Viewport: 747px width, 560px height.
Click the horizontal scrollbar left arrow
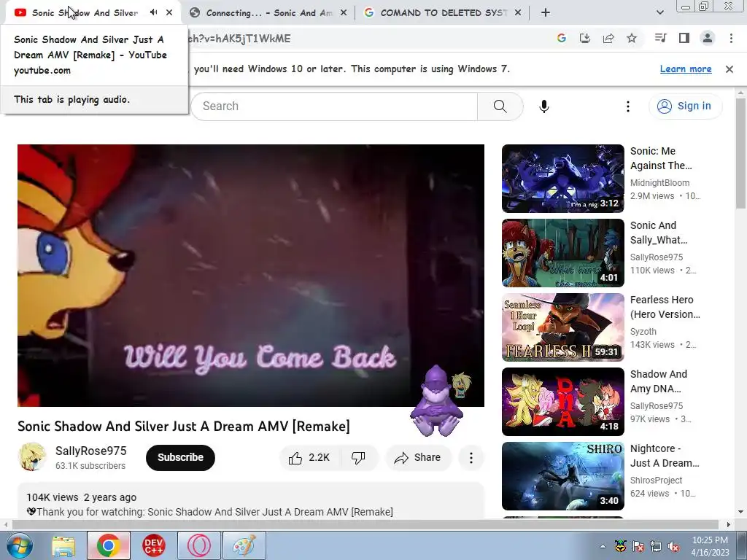click(6, 525)
